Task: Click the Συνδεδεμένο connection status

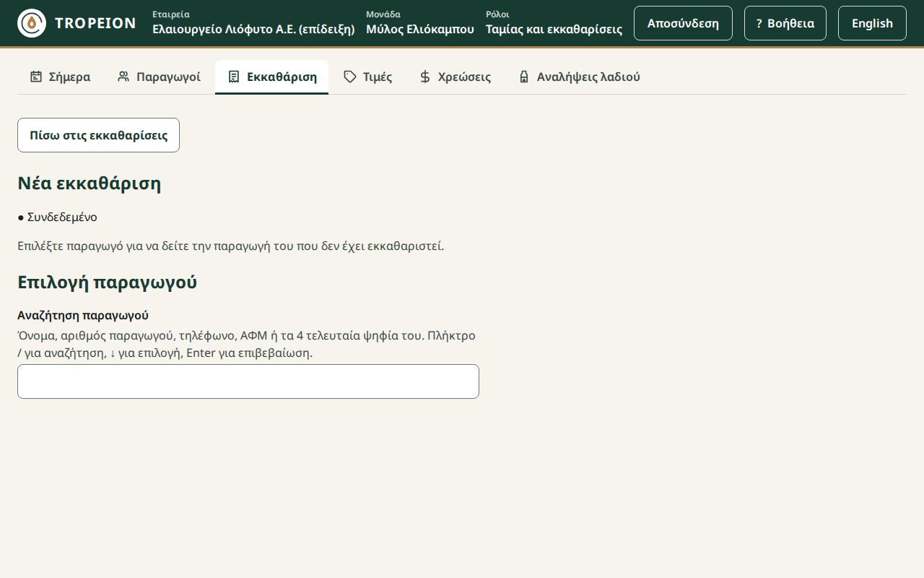Action: 57,217
